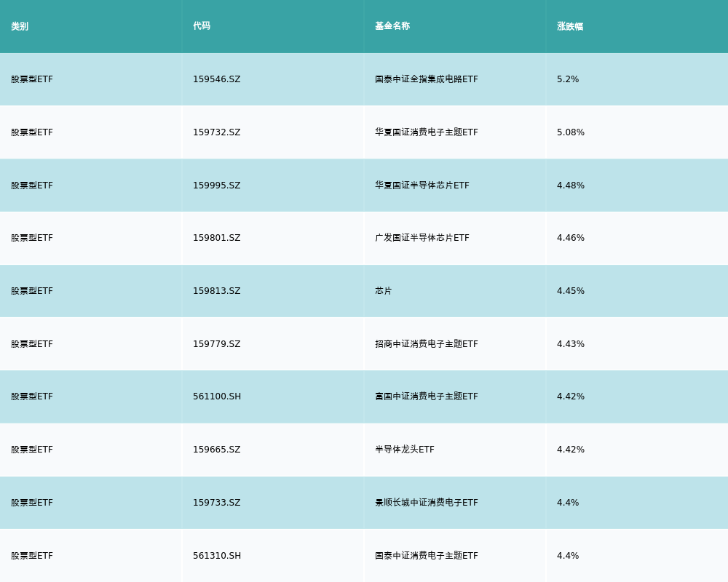The height and width of the screenshot is (582, 728).
Task: Click the 4.45% change value
Action: pos(571,291)
